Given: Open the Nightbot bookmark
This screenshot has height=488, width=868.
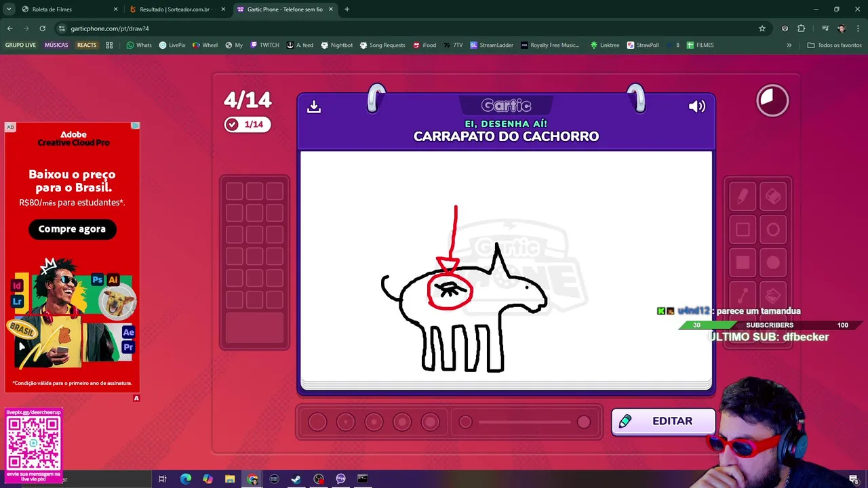Looking at the screenshot, I should (x=336, y=45).
